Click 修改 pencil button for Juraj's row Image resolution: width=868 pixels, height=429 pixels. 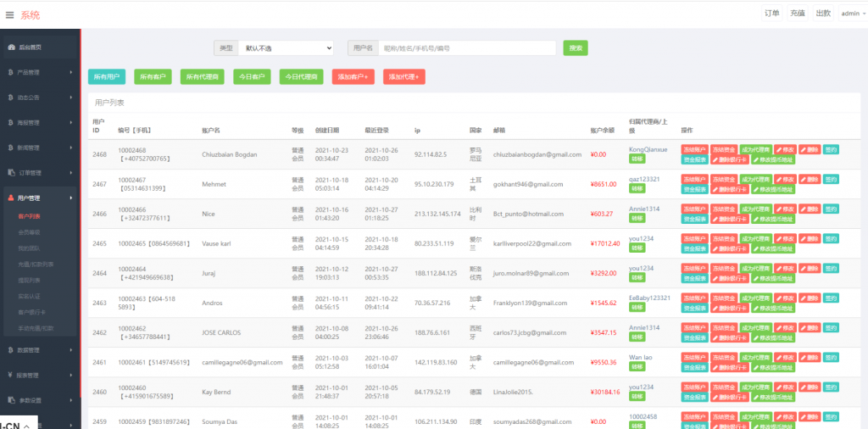785,269
